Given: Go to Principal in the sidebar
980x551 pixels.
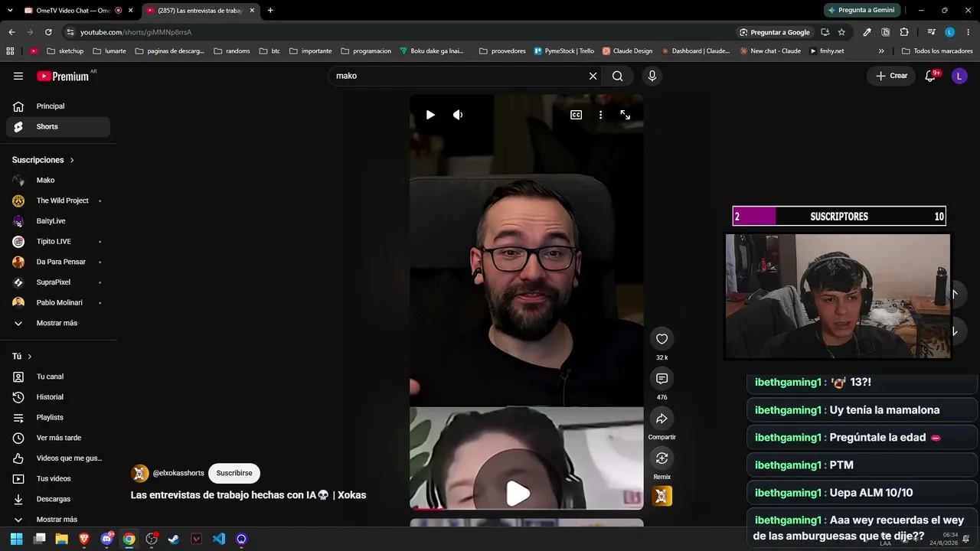Looking at the screenshot, I should pos(58,106).
